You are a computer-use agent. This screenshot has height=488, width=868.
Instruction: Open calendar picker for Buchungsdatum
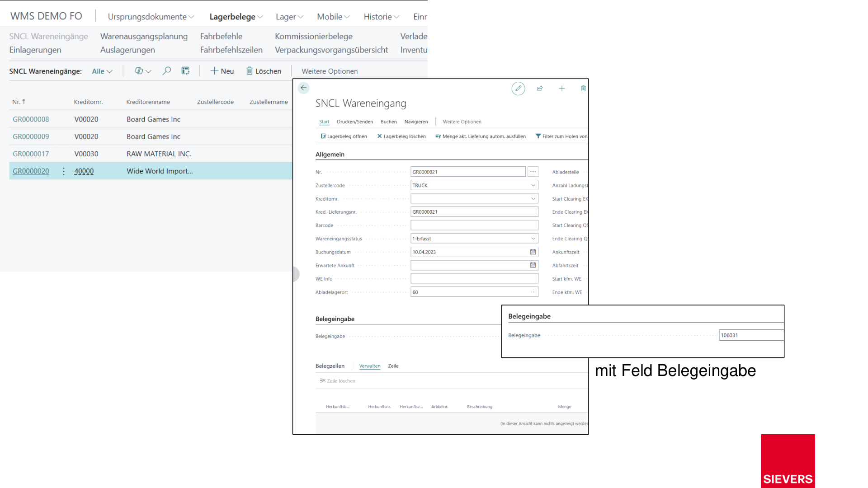coord(533,252)
